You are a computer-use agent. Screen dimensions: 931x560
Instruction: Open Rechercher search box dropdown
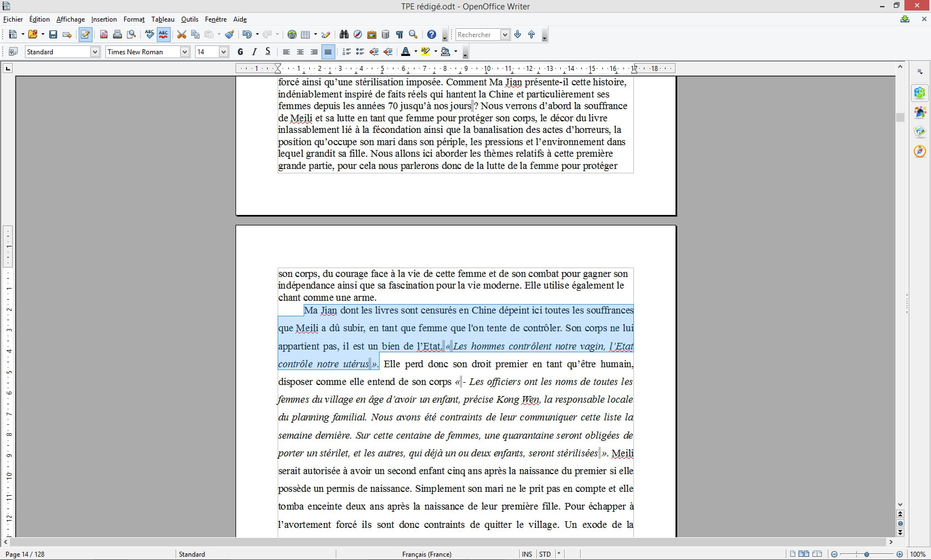pos(505,35)
